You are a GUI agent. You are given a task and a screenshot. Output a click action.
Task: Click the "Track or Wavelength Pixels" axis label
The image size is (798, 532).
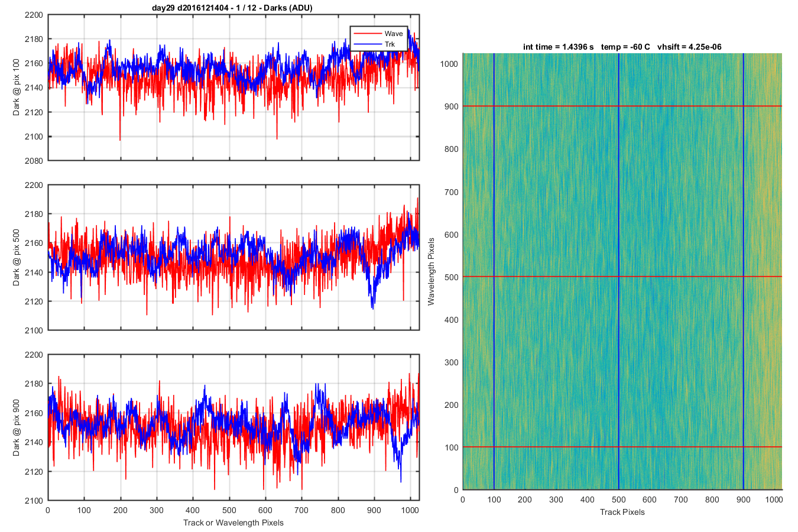[x=233, y=523]
